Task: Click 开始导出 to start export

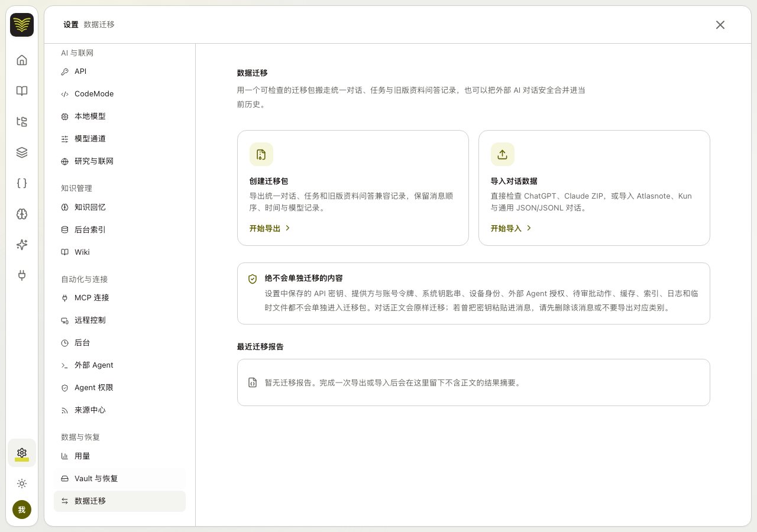Action: click(270, 228)
